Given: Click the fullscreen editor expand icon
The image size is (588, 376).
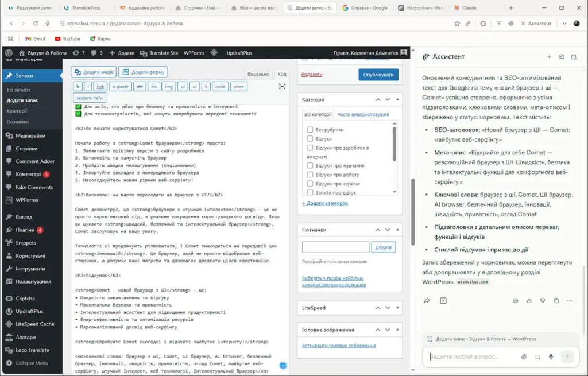Looking at the screenshot, I should point(282,86).
